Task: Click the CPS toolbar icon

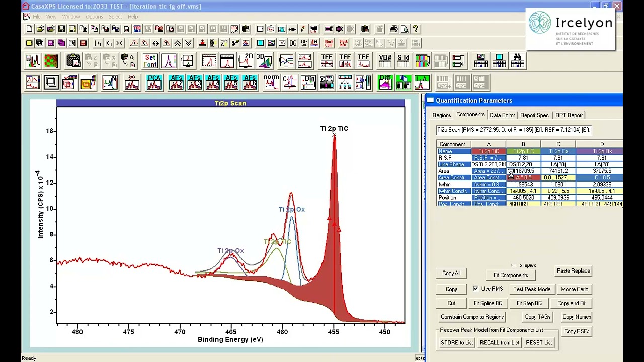Action: (224, 43)
